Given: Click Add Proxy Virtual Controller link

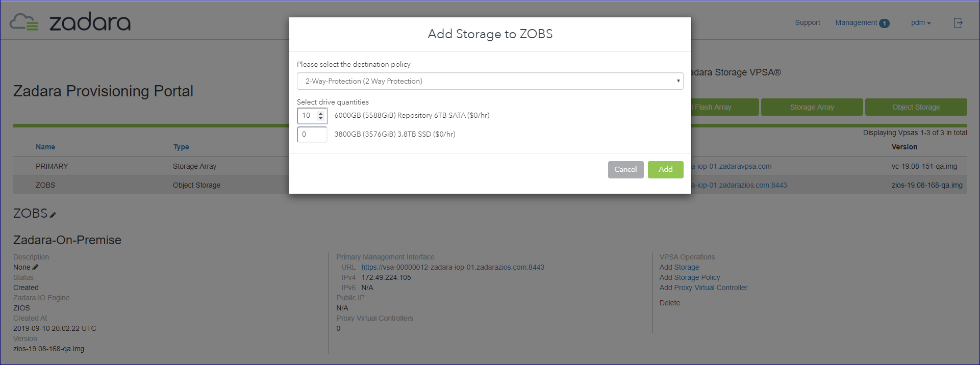Looking at the screenshot, I should 703,288.
